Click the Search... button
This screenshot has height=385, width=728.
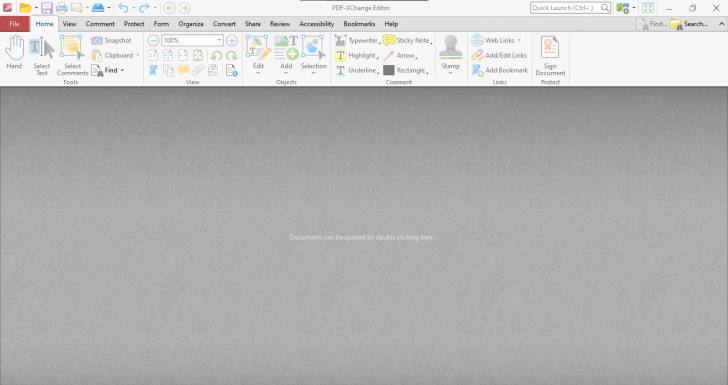coord(689,24)
